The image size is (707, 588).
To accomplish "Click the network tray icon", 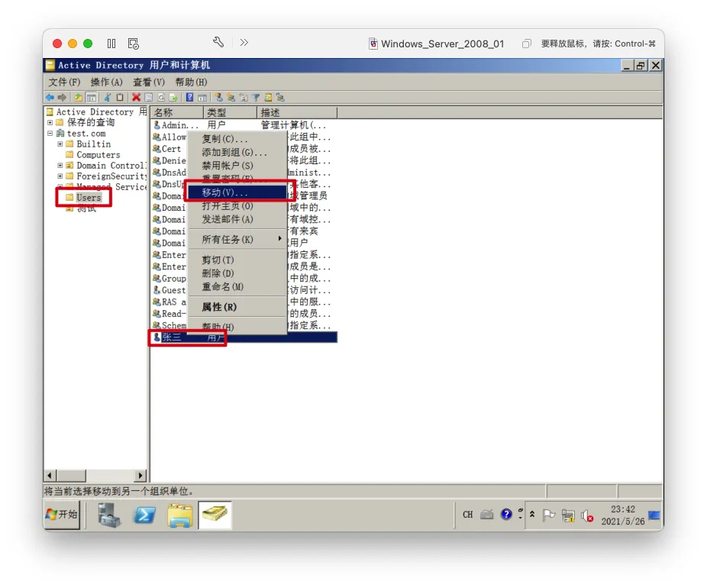I will pyautogui.click(x=568, y=515).
